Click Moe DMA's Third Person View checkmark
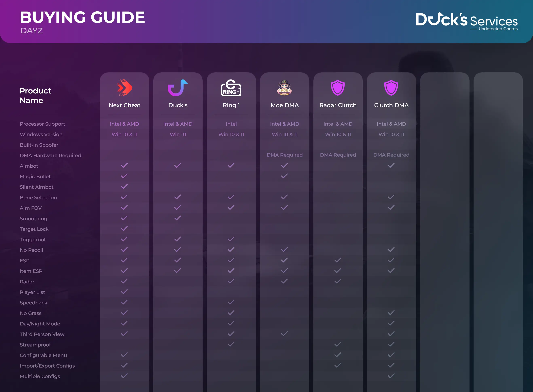Screen dimensions: 533x392 pos(284,334)
